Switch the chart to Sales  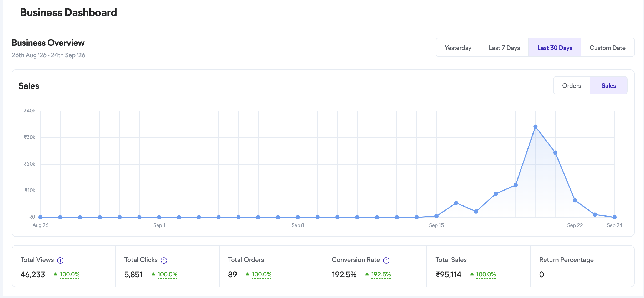point(609,85)
